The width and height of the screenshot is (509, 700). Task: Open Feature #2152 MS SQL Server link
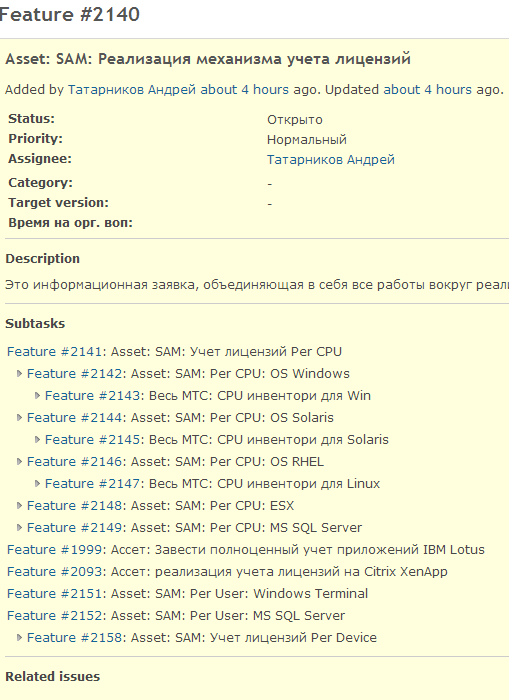(55, 616)
